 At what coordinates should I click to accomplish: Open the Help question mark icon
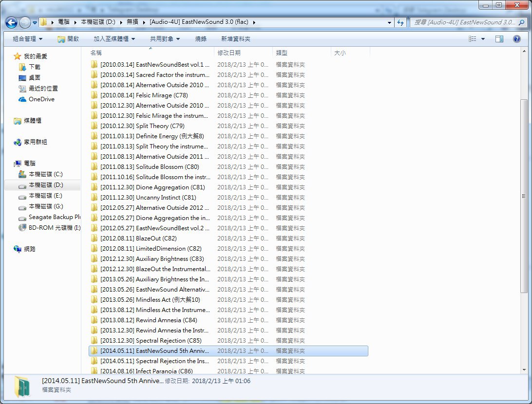click(517, 39)
